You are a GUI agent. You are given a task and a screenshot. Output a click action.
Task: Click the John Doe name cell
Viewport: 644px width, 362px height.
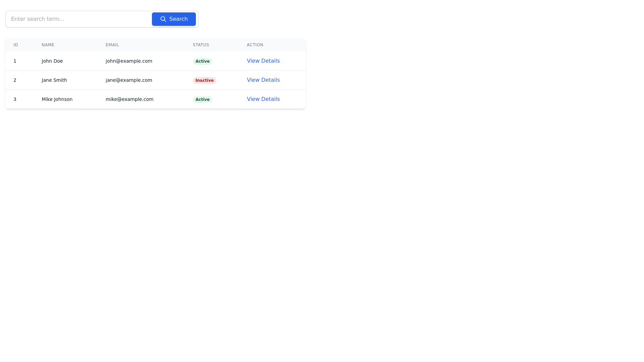[52, 61]
